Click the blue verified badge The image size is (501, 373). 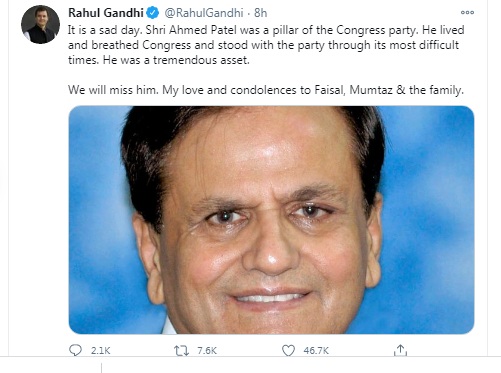[x=153, y=13]
